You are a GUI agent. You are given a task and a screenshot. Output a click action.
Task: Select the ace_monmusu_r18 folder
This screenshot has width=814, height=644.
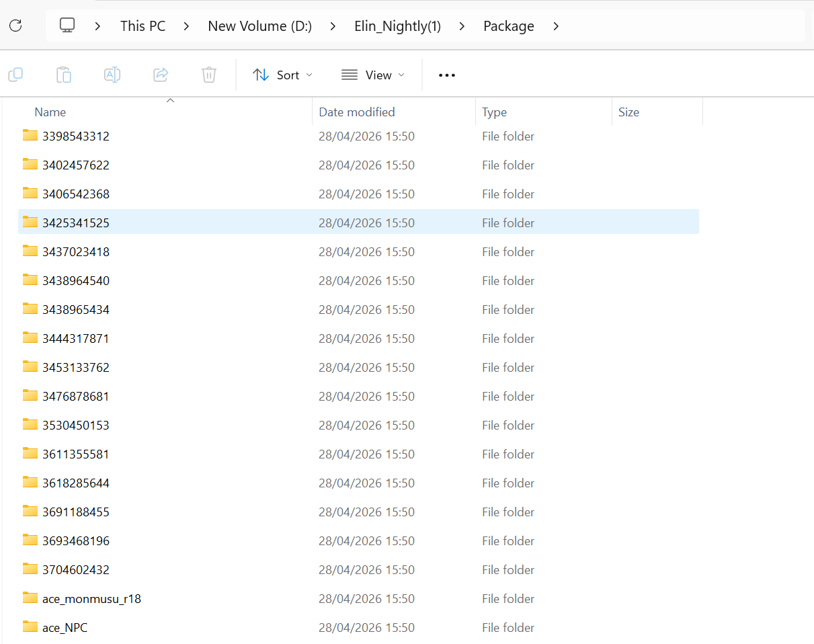pyautogui.click(x=358, y=598)
